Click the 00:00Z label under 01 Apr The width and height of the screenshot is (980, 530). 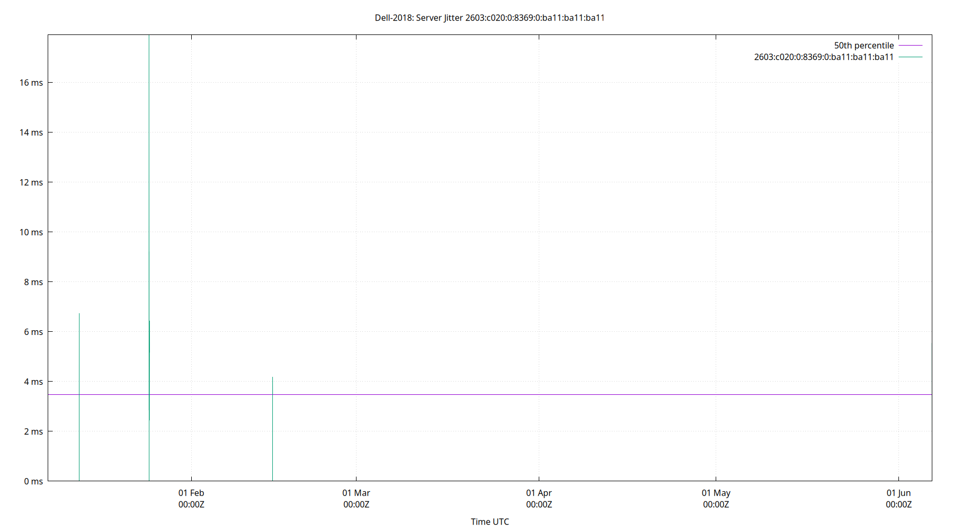(x=539, y=505)
